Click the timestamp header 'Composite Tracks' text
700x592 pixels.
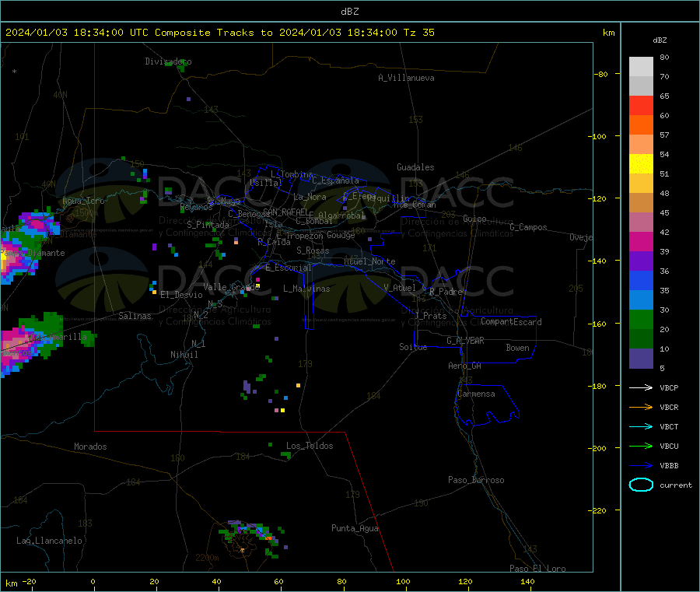pyautogui.click(x=205, y=33)
